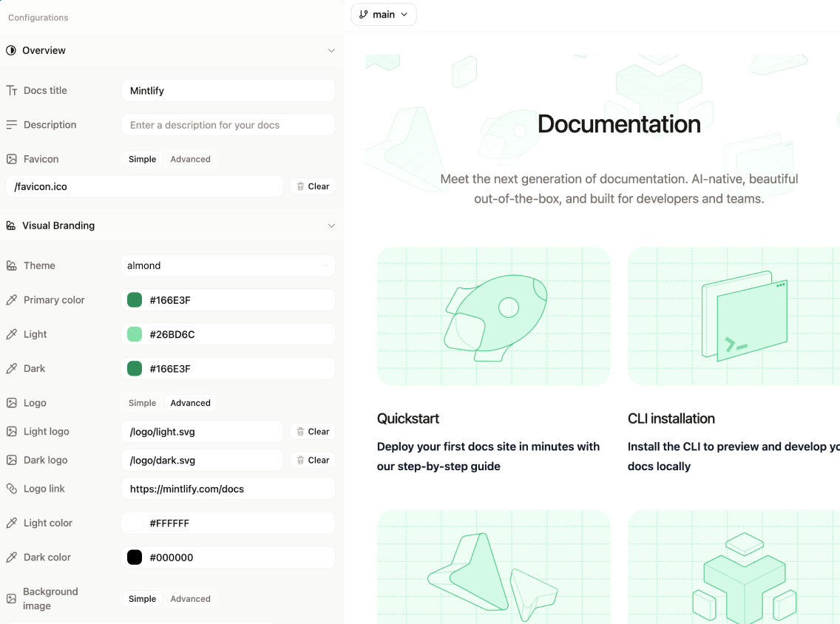Switch Background image to Advanced mode

pos(190,599)
